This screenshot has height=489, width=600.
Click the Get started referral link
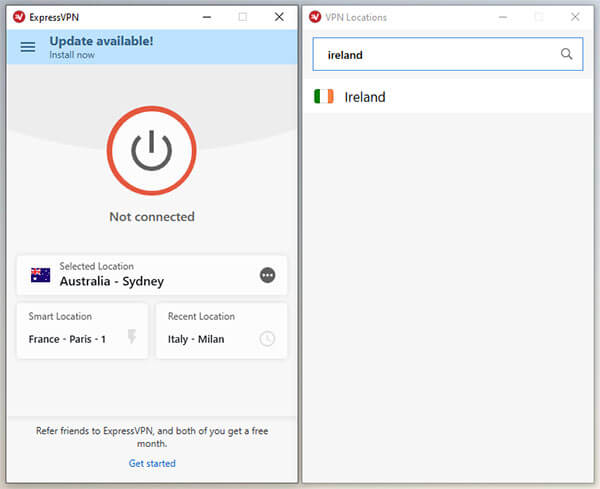[x=152, y=463]
